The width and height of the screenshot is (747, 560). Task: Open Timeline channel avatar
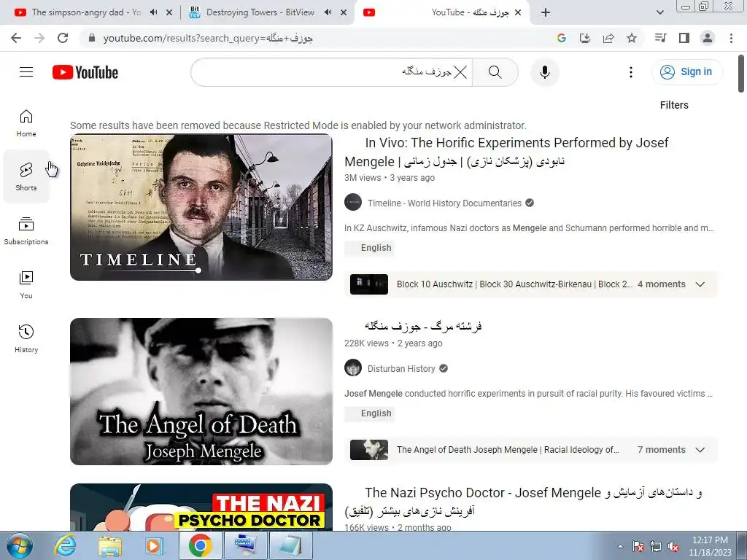[x=353, y=203]
